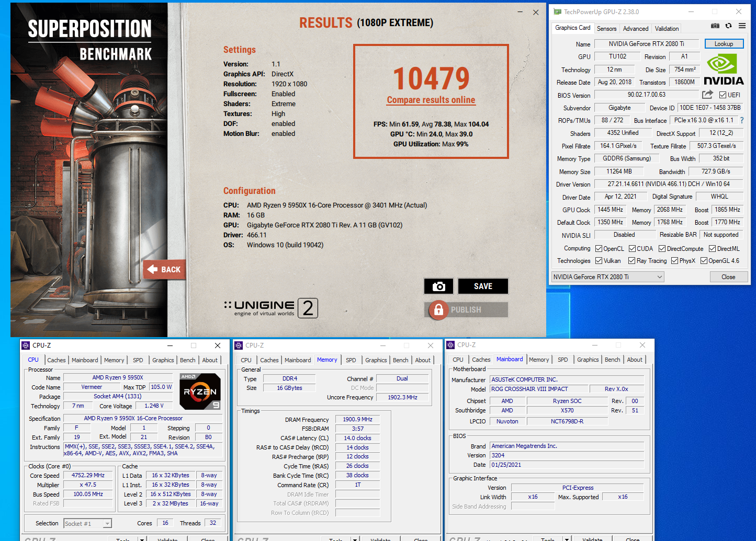Click the Unigine 2 engine logo
The image size is (756, 541).
click(x=271, y=308)
